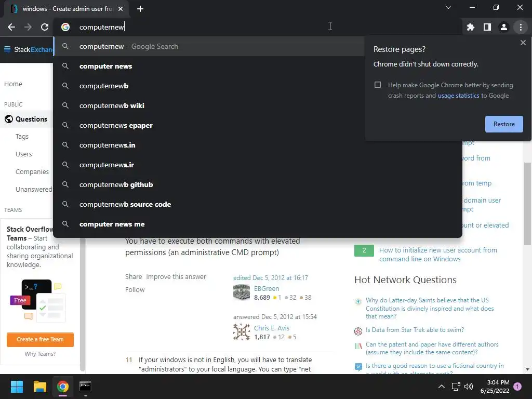Pick the 'computer news me' suggestion
The image size is (532, 399).
[x=258, y=224]
